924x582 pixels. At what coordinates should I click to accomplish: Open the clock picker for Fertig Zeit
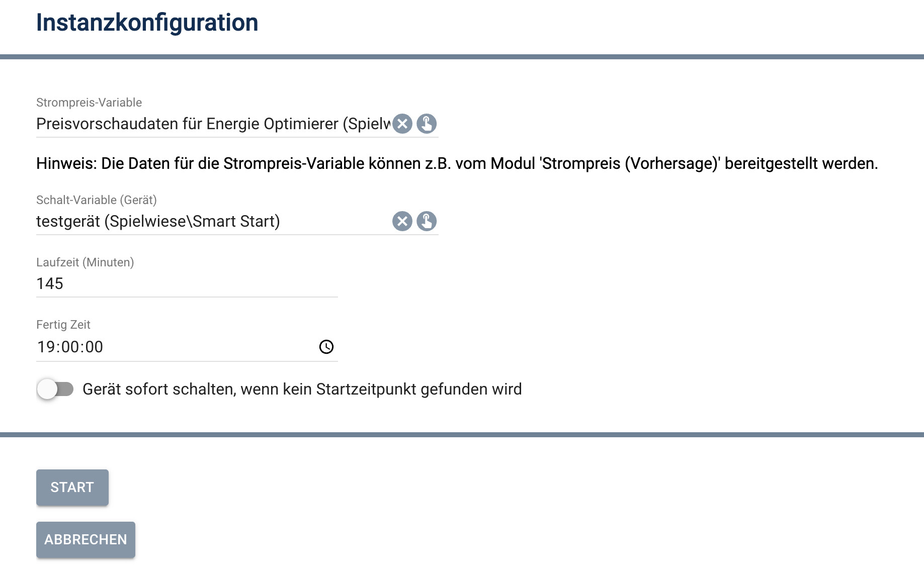[x=326, y=347]
